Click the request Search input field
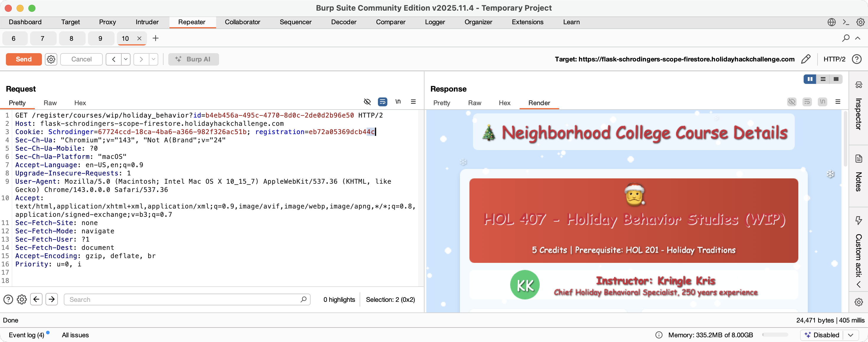This screenshot has height=342, width=868. click(x=184, y=299)
